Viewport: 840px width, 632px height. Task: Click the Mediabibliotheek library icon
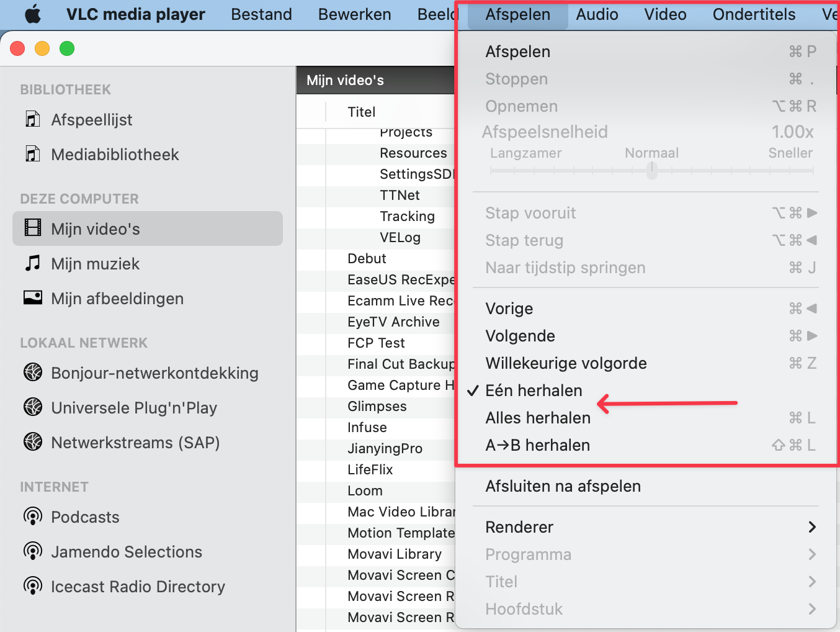(32, 154)
